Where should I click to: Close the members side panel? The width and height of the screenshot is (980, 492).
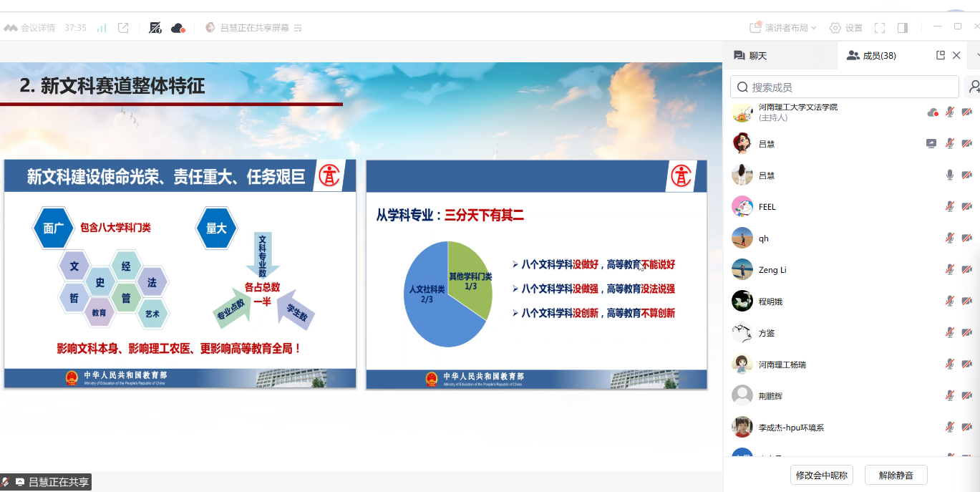pyautogui.click(x=956, y=55)
